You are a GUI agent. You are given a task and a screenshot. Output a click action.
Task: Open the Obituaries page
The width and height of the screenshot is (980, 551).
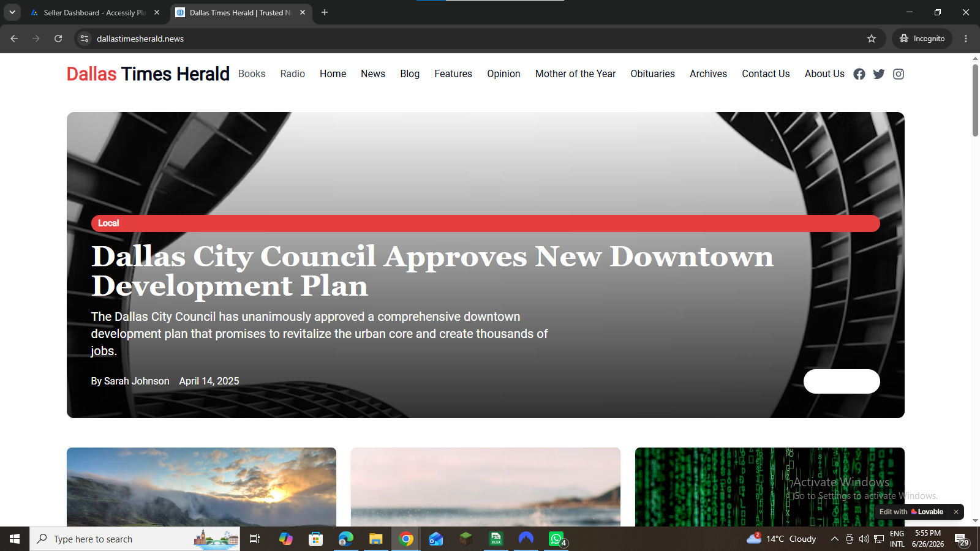[x=652, y=73]
